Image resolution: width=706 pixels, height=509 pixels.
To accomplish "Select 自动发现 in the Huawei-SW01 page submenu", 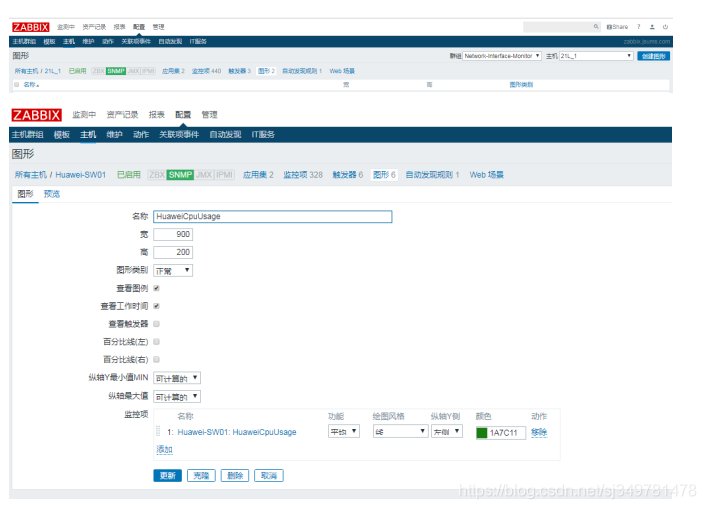I will (225, 135).
